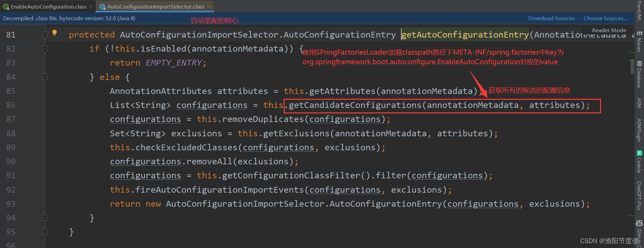Click fireAutoConfigurationImportEvents on line 92

220,190
